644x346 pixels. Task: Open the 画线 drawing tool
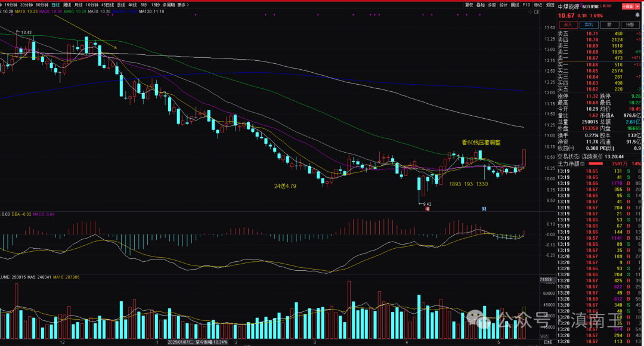[515, 4]
